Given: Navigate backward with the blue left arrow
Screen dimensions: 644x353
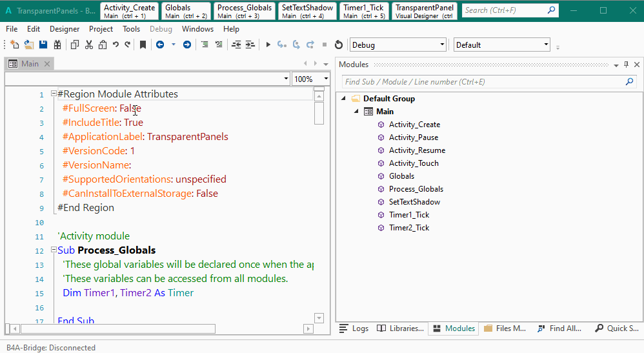Looking at the screenshot, I should [160, 45].
